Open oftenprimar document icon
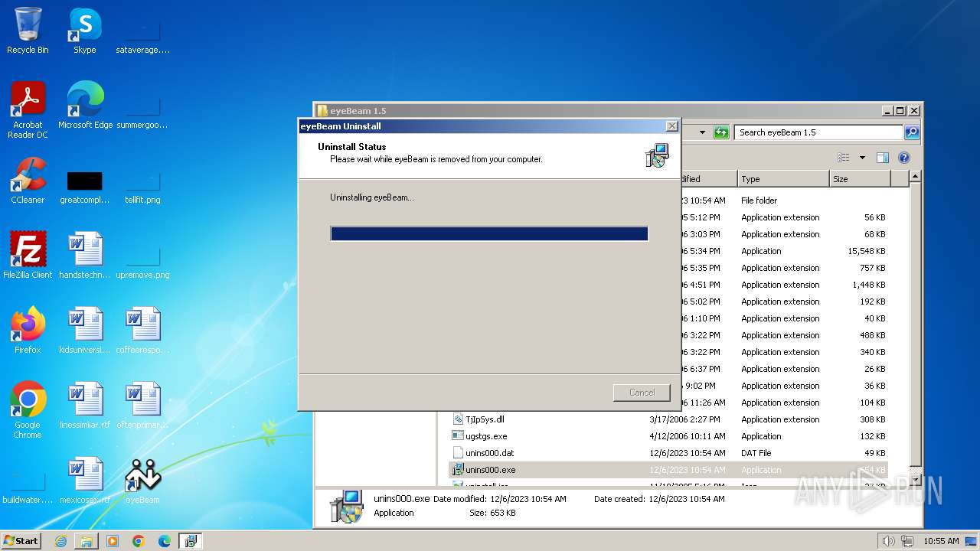 (x=142, y=406)
